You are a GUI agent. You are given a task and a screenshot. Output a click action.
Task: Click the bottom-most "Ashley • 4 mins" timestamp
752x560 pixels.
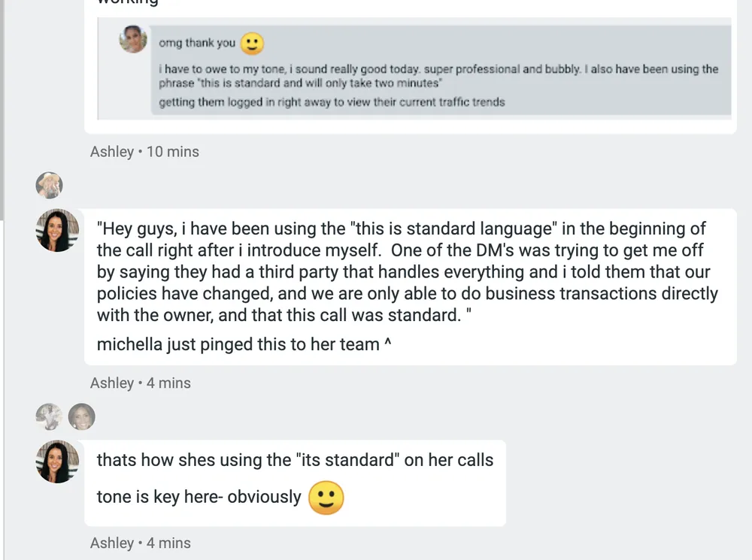coord(140,543)
